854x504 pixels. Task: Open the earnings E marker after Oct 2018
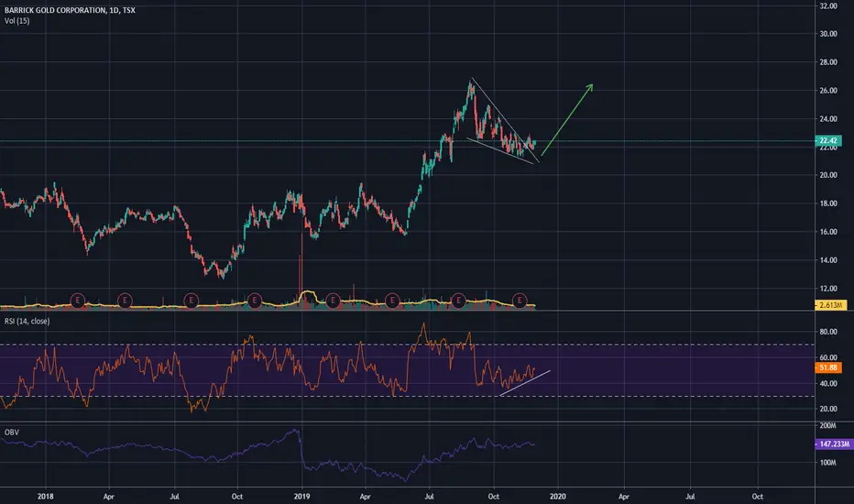(255, 301)
